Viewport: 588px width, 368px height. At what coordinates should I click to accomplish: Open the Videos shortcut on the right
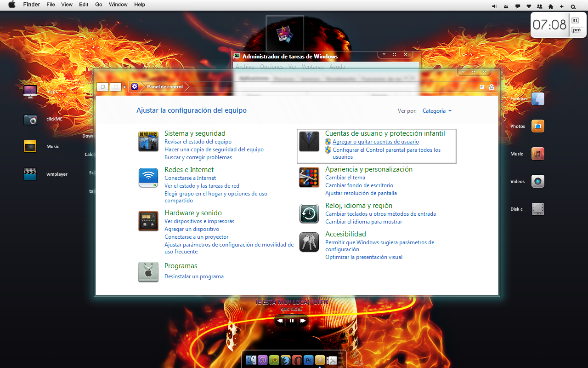click(x=538, y=181)
